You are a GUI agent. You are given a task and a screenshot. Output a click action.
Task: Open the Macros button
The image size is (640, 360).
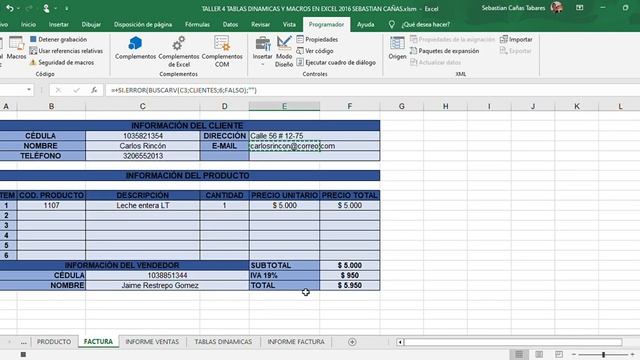pos(16,48)
